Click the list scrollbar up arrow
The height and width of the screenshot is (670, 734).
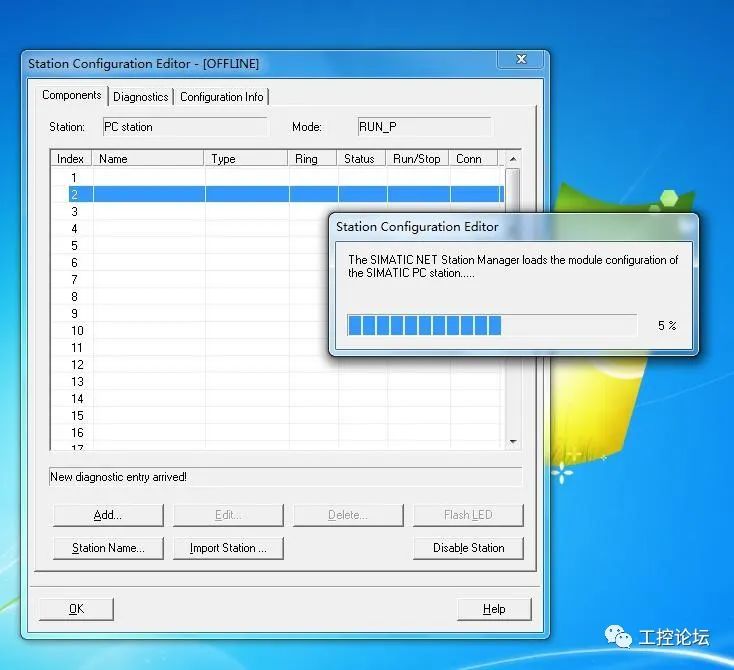click(x=513, y=159)
